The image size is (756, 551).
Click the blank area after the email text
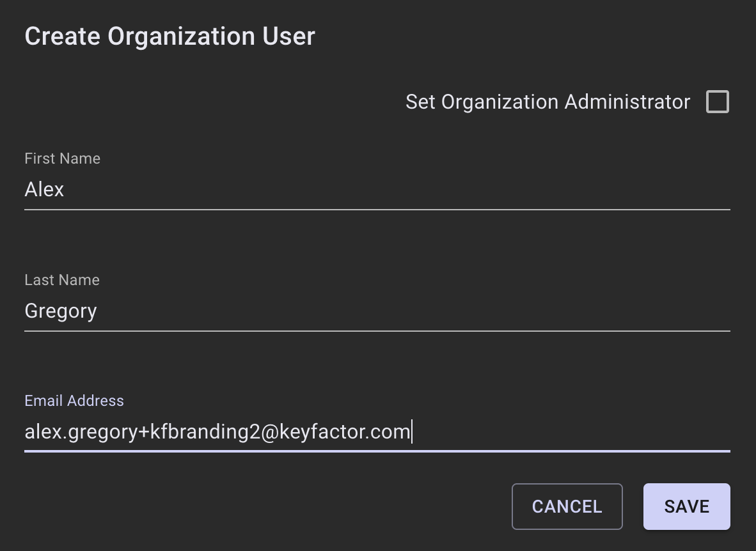coord(569,432)
